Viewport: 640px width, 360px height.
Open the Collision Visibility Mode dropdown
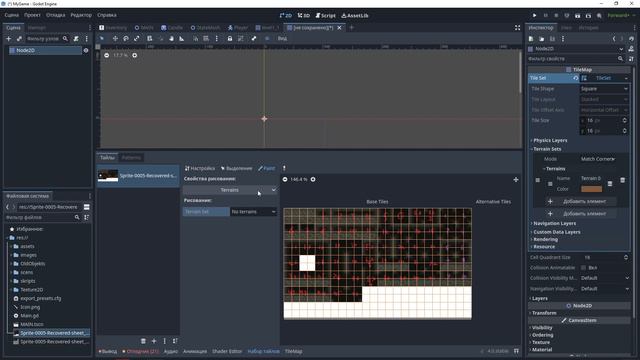pyautogui.click(x=604, y=278)
